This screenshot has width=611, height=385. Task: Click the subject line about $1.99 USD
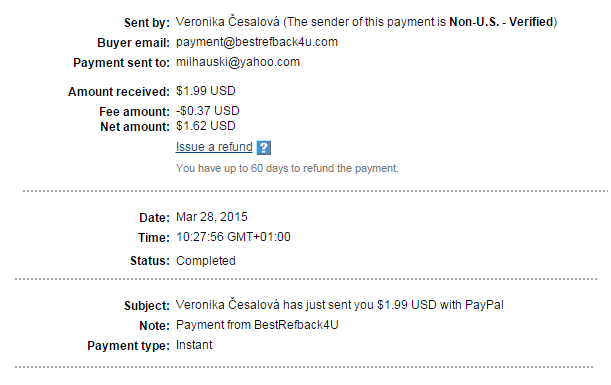click(x=339, y=305)
